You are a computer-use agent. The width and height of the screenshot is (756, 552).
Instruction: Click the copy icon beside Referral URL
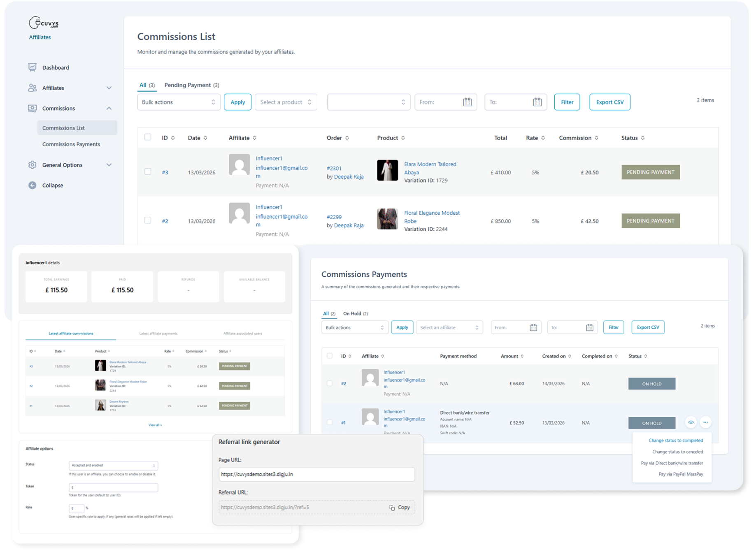(392, 508)
